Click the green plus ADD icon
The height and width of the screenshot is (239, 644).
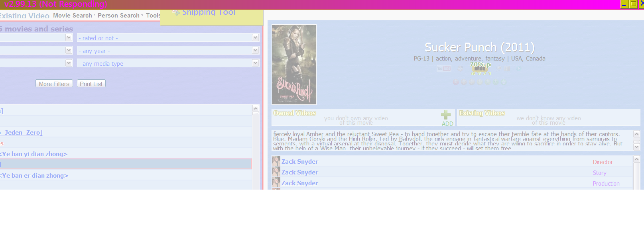tap(446, 115)
